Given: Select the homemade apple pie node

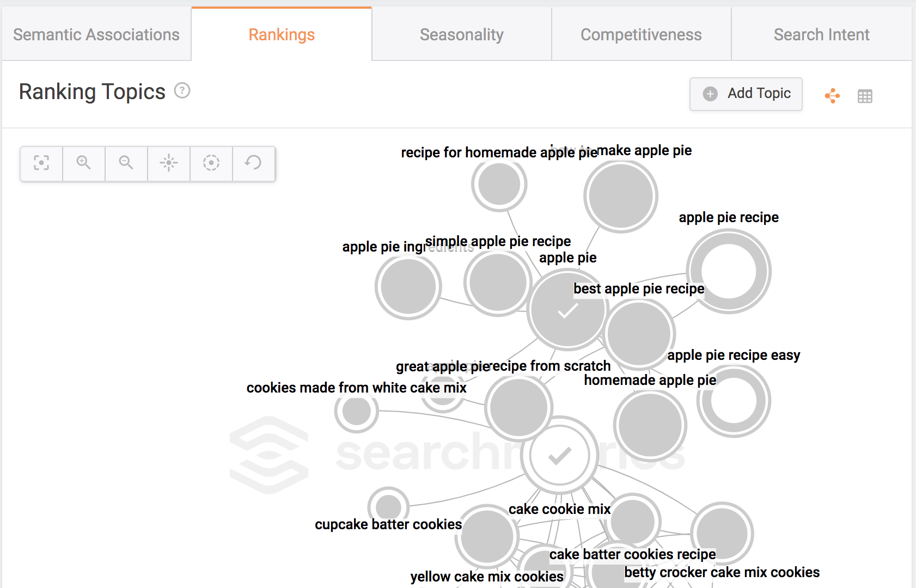Looking at the screenshot, I should [x=650, y=425].
